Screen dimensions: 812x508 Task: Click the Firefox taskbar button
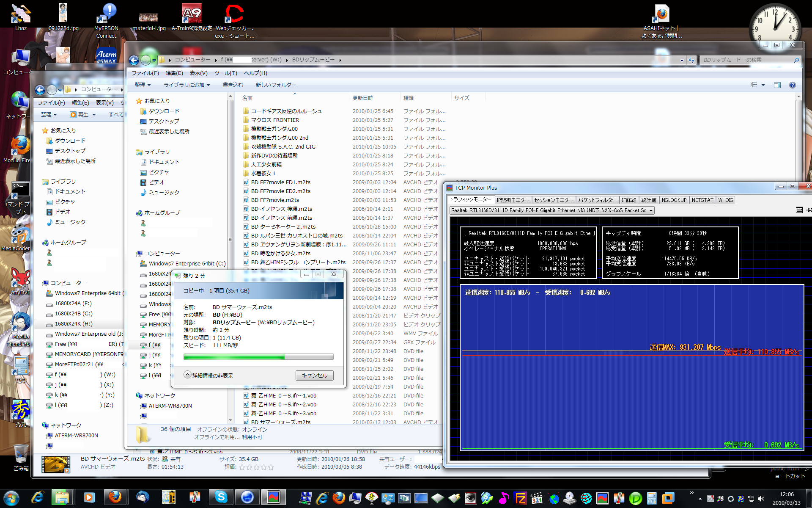click(x=115, y=497)
